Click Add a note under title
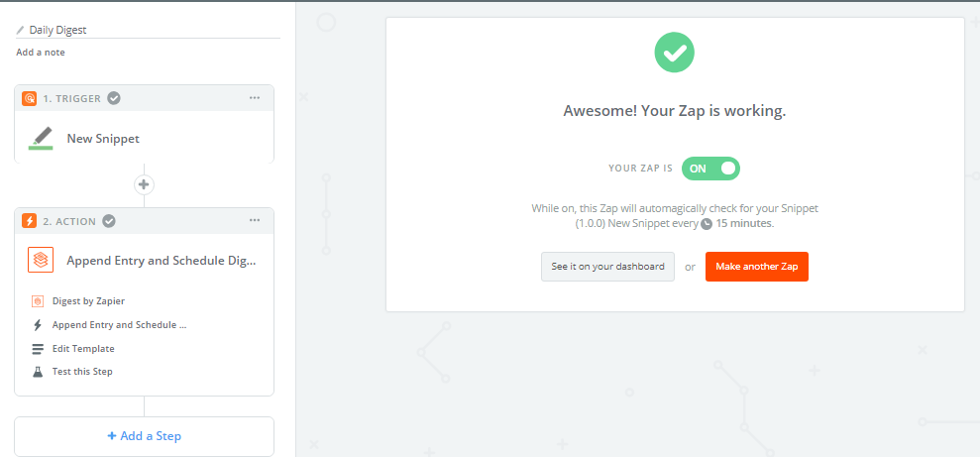This screenshot has height=457, width=980. click(41, 53)
